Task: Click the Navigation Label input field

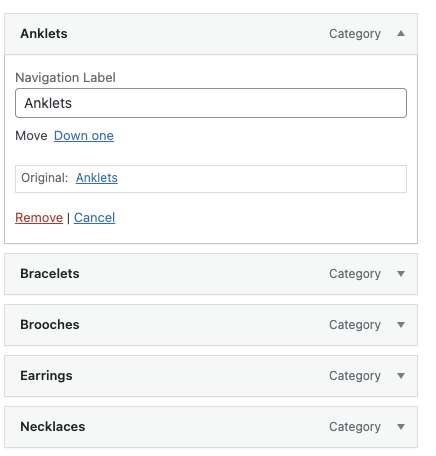Action: pyautogui.click(x=211, y=103)
